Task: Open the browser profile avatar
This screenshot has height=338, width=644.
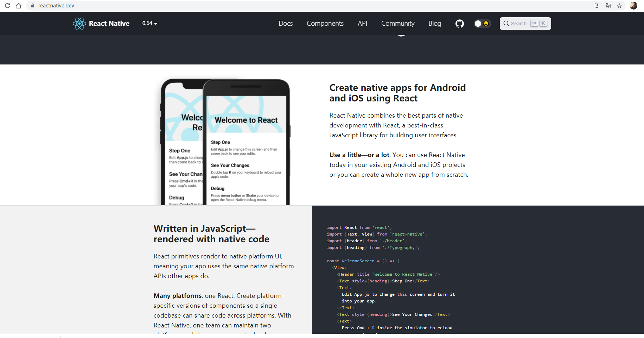Action: pyautogui.click(x=633, y=6)
